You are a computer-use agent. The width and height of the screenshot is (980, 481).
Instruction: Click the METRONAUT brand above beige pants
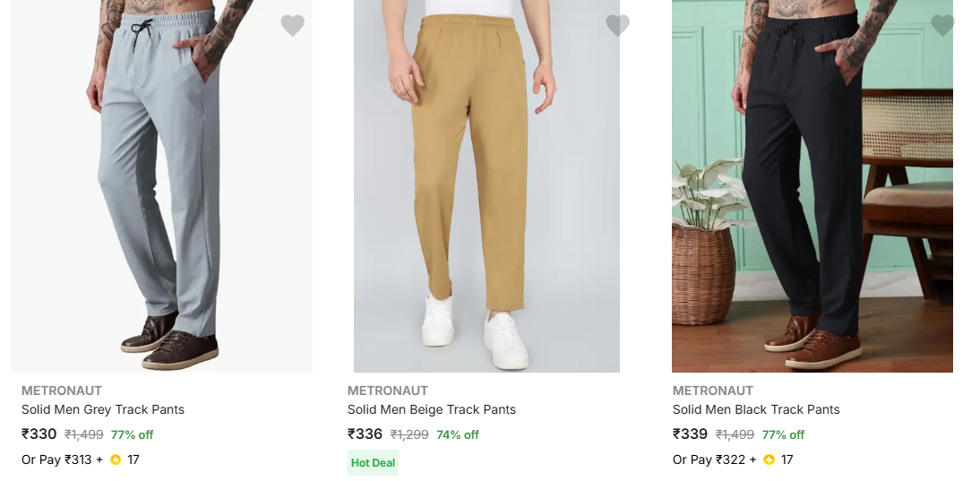coord(388,391)
